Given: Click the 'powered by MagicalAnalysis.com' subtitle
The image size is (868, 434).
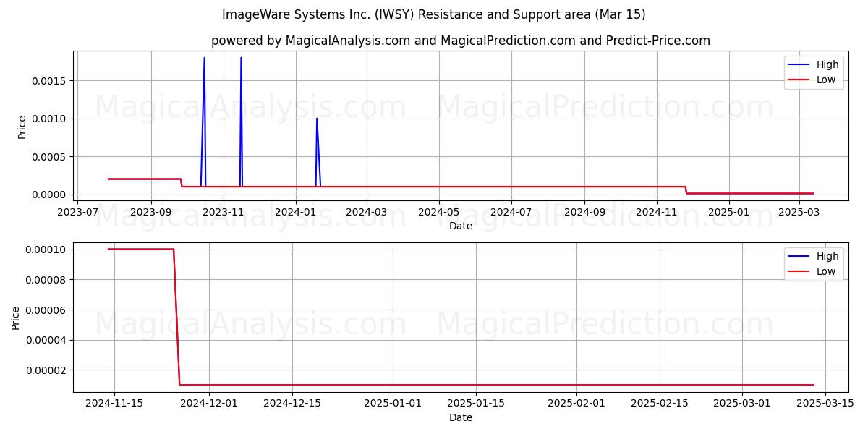Looking at the screenshot, I should click(x=461, y=41).
